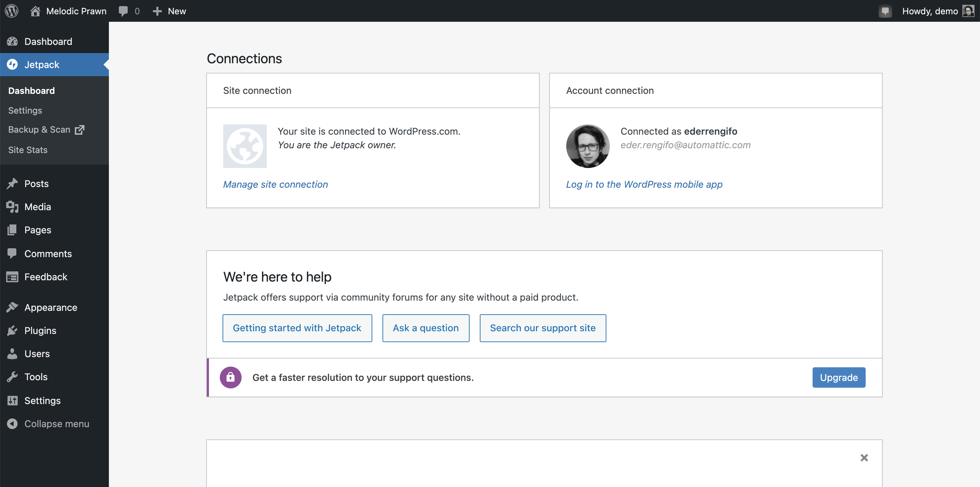Viewport: 980px width, 487px height.
Task: Click the Upgrade button
Action: point(838,377)
